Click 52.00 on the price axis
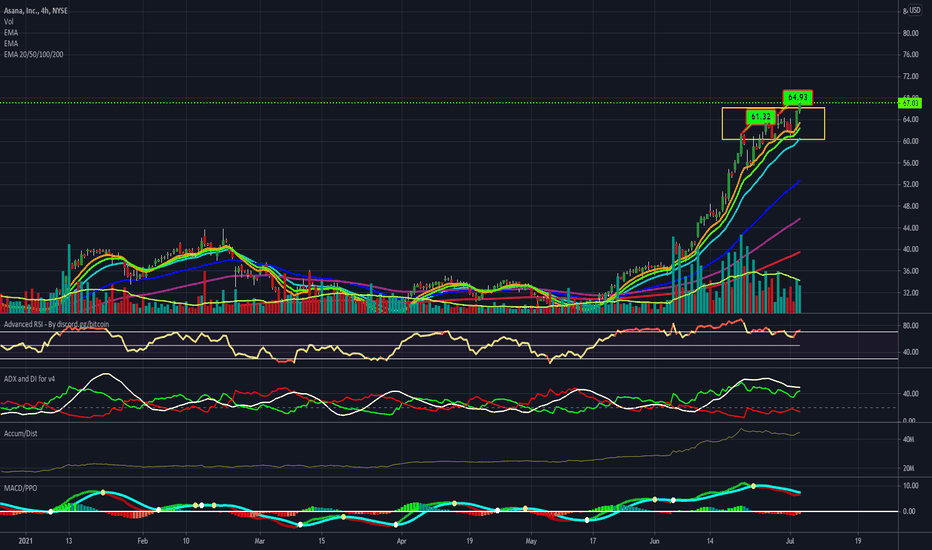This screenshot has width=932, height=550. click(911, 184)
